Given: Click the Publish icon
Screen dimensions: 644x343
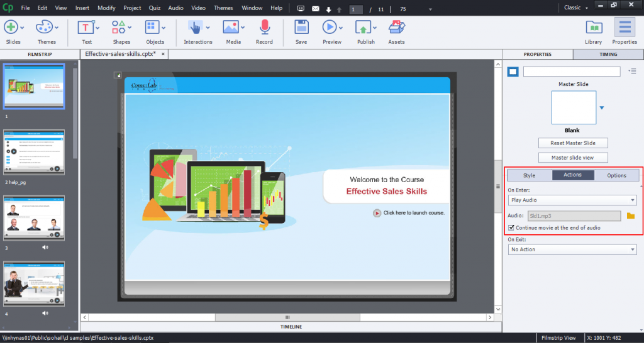Looking at the screenshot, I should (363, 28).
